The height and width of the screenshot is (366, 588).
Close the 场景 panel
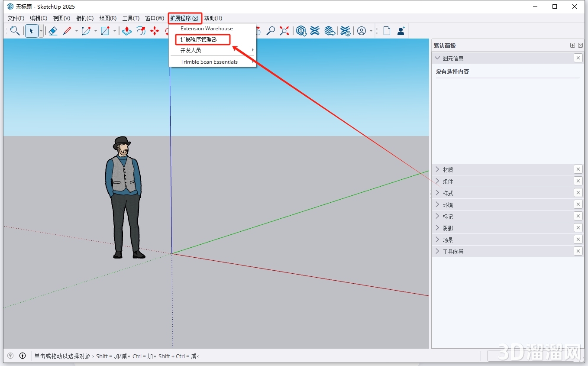578,239
